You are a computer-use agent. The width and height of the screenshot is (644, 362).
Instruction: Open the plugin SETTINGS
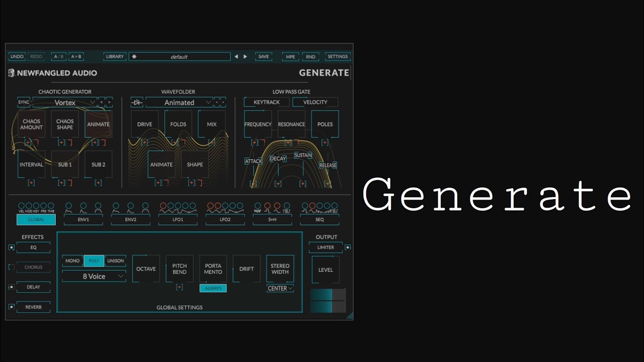[338, 57]
